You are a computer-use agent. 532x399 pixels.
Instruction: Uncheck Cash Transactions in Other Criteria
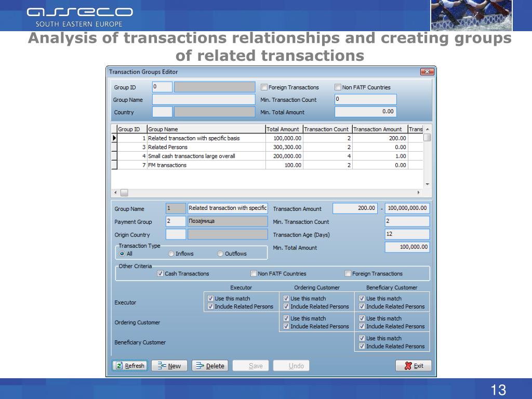pos(161,273)
